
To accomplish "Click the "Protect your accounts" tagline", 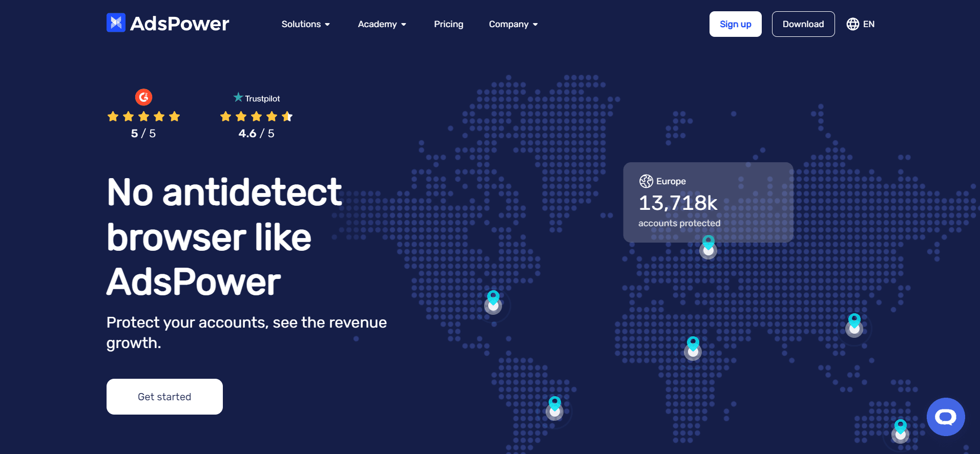I will pyautogui.click(x=246, y=333).
